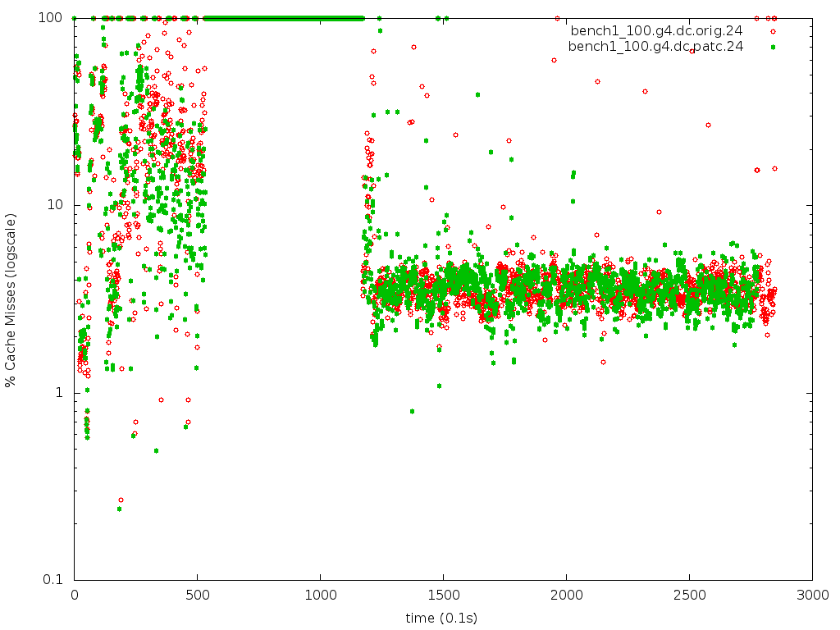Viewport: 840px width, 630px height.
Task: Click the 100 tick label on y-axis
Action: [54, 17]
